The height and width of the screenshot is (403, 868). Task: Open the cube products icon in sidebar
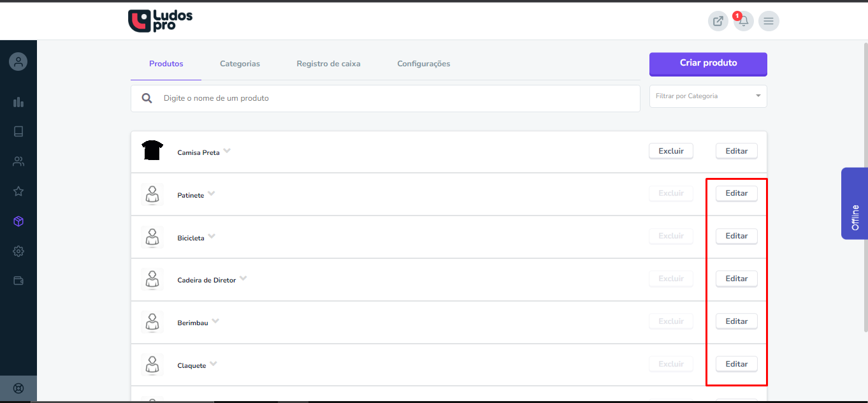(18, 221)
